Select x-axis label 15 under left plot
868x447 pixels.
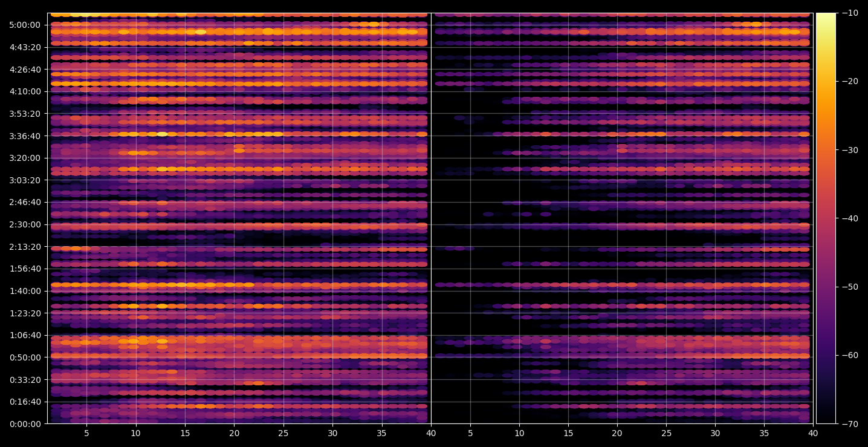coord(185,434)
